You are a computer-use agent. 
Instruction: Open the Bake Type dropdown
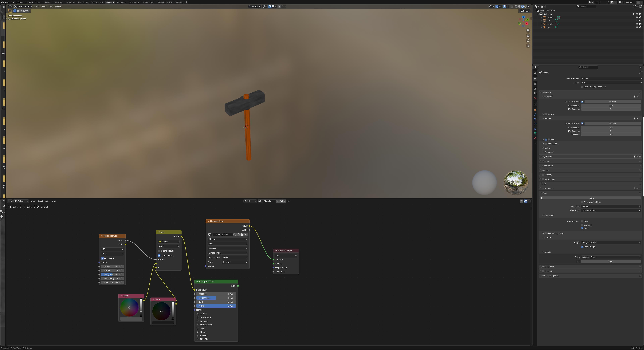(x=611, y=206)
